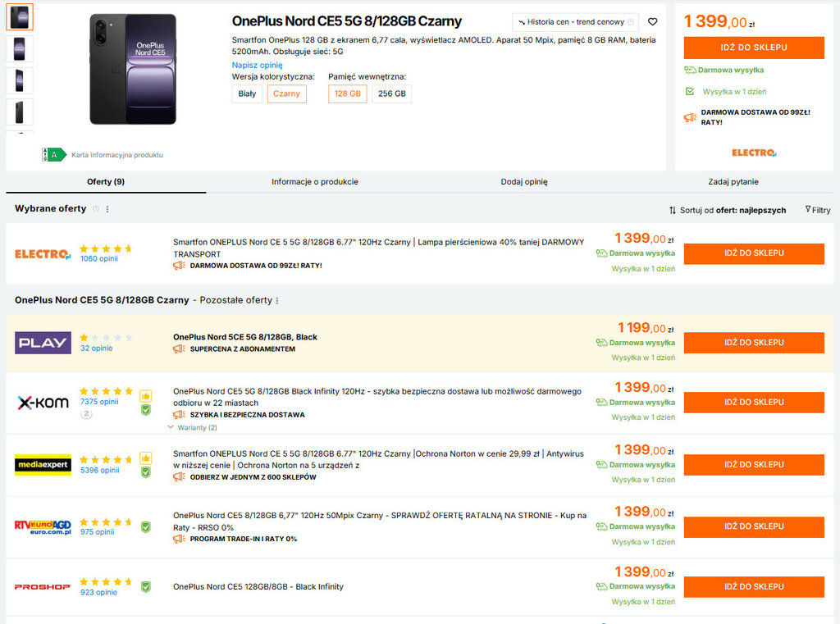Open the Filtry filter funnel
This screenshot has width=840, height=624.
(x=817, y=210)
